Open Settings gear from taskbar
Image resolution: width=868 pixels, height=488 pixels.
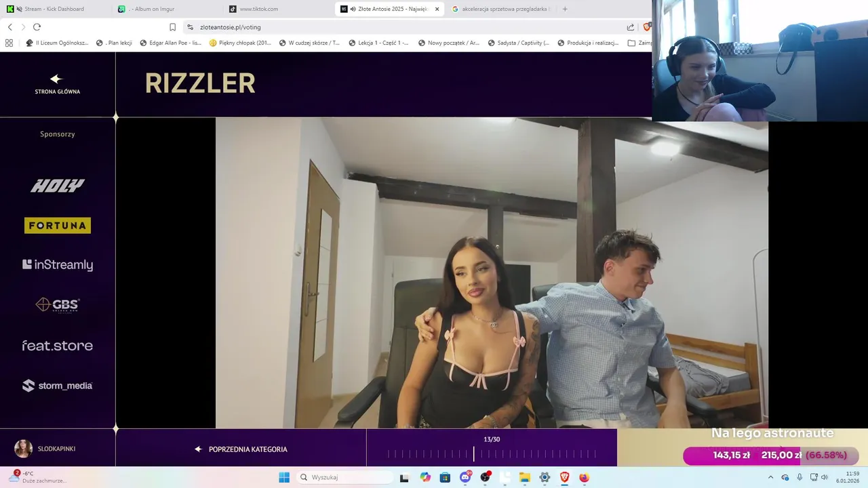click(x=545, y=477)
